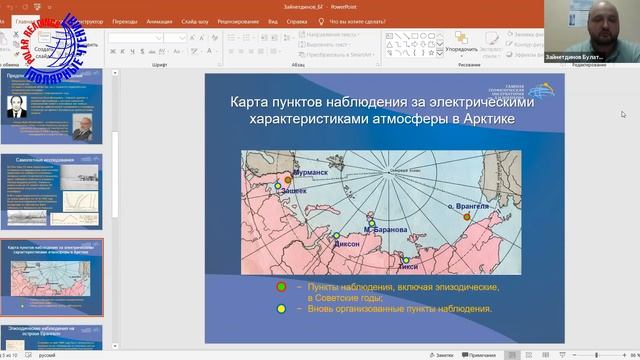Click Copy icon in clipboard group
640x360 pixels.
16,44
